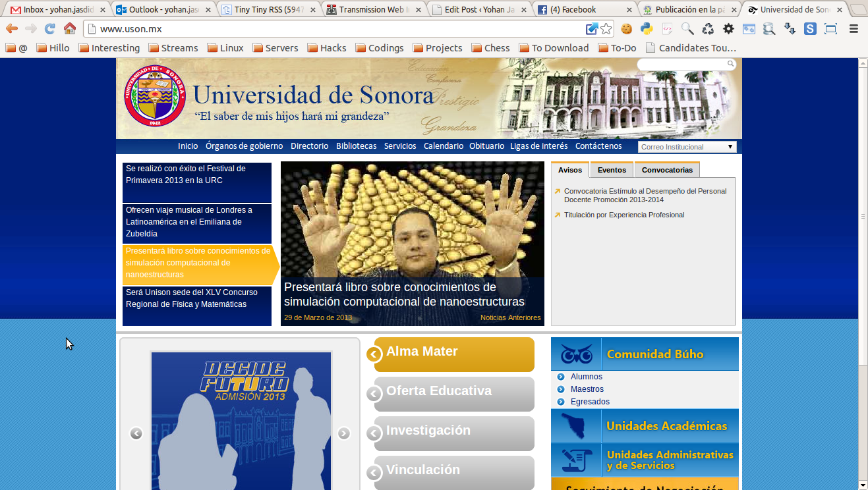Open the Python extension icon
Image resolution: width=868 pixels, height=490 pixels.
pyautogui.click(x=647, y=29)
